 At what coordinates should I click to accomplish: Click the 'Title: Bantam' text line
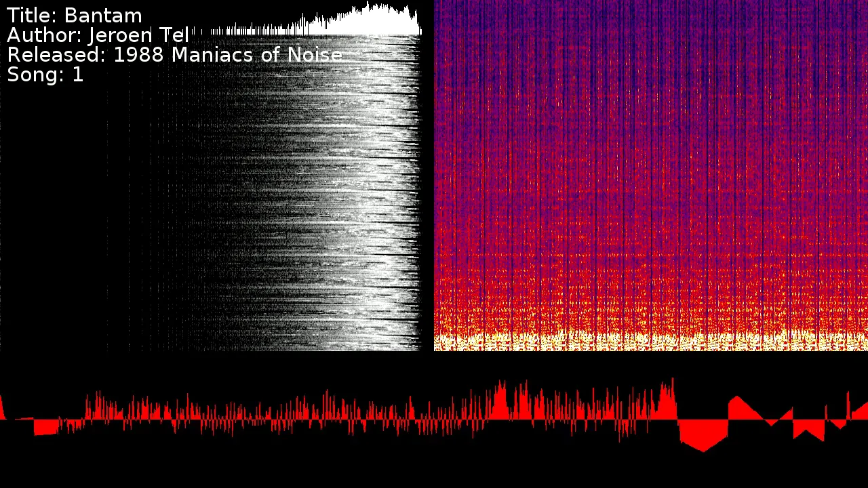click(x=75, y=16)
